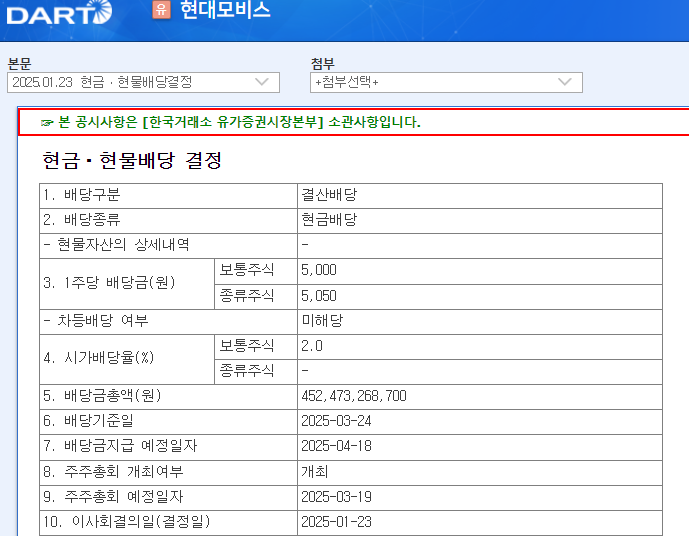Viewport: 689px width, 536px height.
Task: Click the 배당금총액(원) label
Action: click(102, 396)
